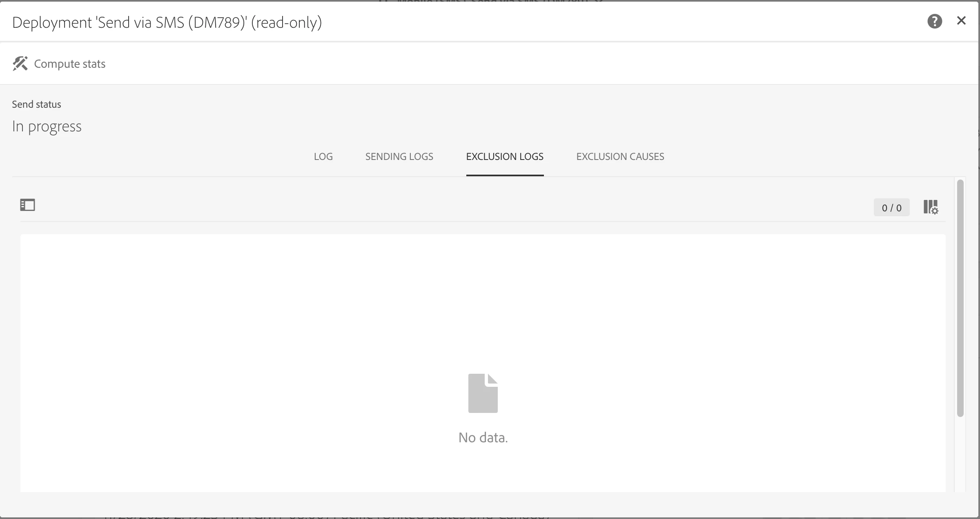Screen dimensions: 980x519
Task: Open the help question mark icon
Action: tap(934, 21)
